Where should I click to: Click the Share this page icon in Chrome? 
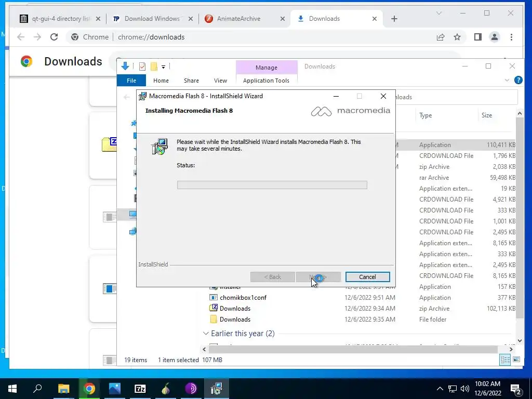(441, 37)
